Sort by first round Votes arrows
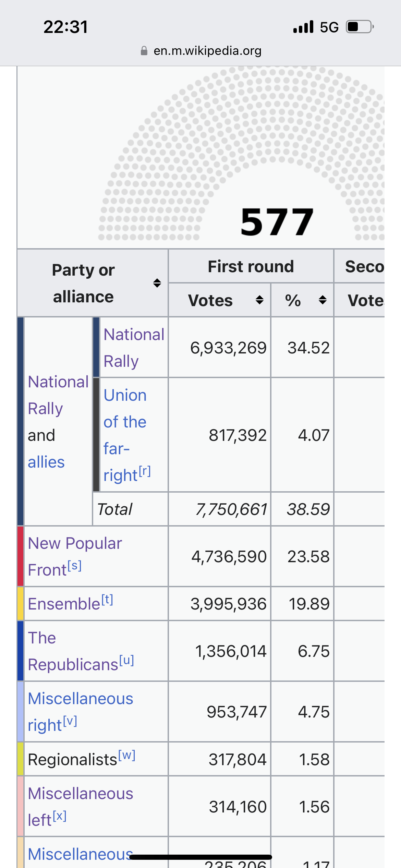Screen dimensions: 401x868 [259, 300]
